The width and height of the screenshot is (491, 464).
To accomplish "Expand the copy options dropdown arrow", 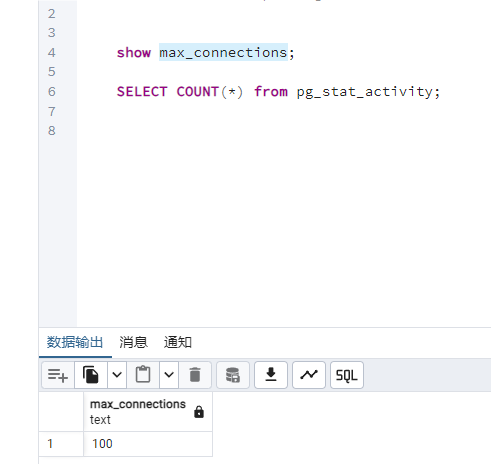I will point(117,375).
